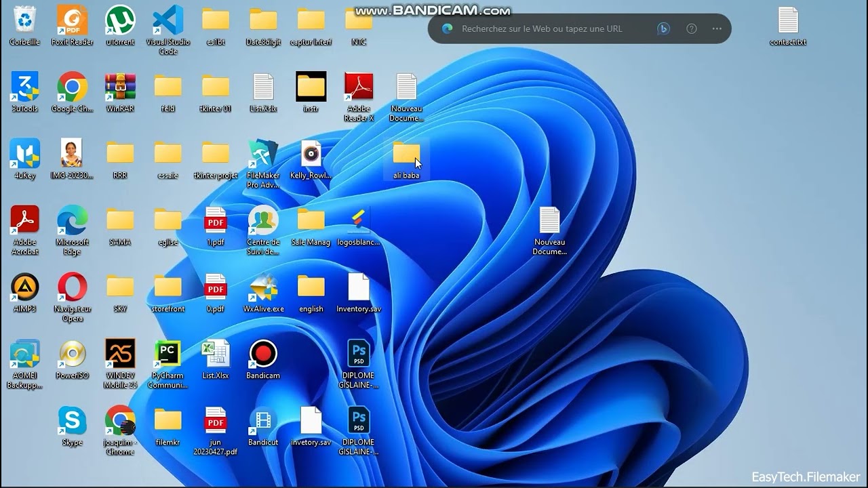Click the Adobe Acrobat shortcut
868x488 pixels.
[24, 220]
